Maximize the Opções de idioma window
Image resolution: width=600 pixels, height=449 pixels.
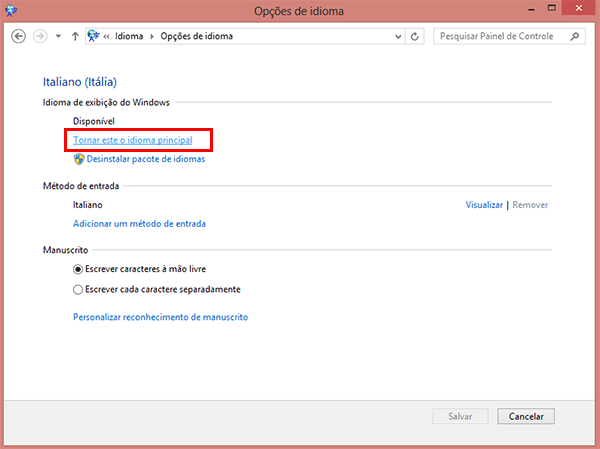coord(551,8)
